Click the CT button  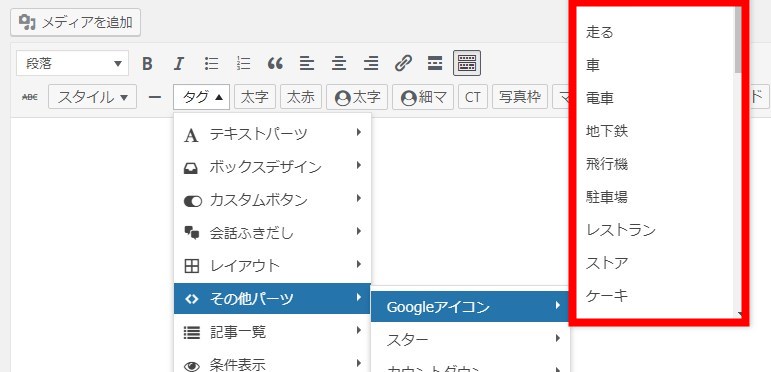473,97
